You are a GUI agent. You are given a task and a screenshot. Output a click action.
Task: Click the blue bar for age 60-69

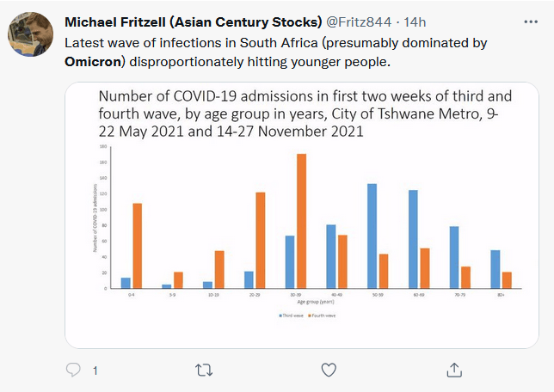pyautogui.click(x=413, y=239)
